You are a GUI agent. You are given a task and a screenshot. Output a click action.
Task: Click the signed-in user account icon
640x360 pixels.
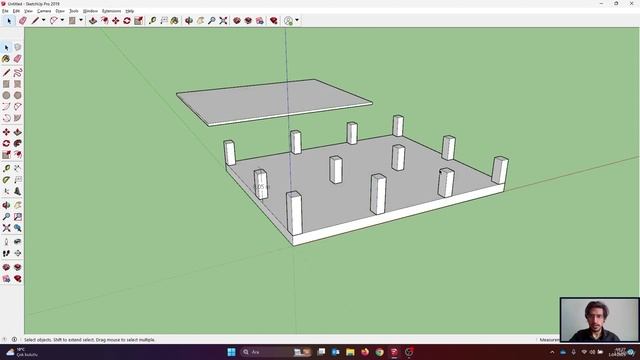(x=289, y=20)
